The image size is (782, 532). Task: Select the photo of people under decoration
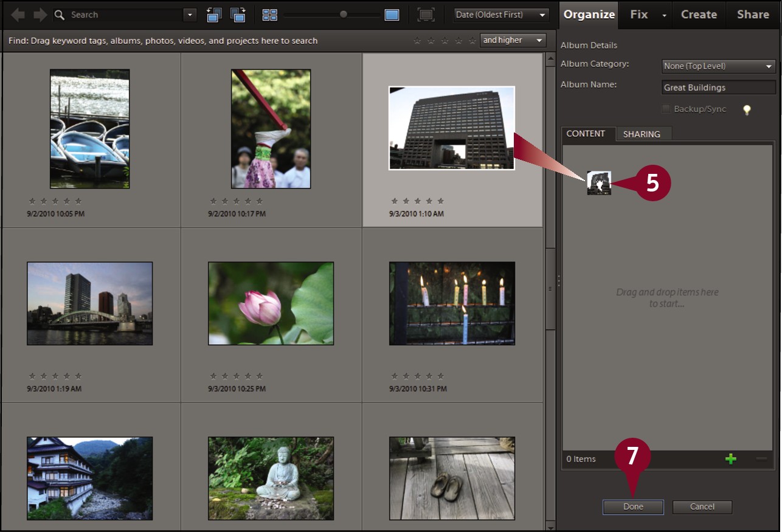(271, 129)
